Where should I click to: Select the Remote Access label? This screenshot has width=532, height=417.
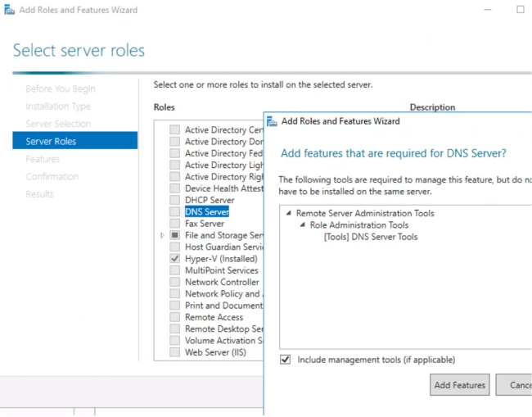click(x=214, y=317)
